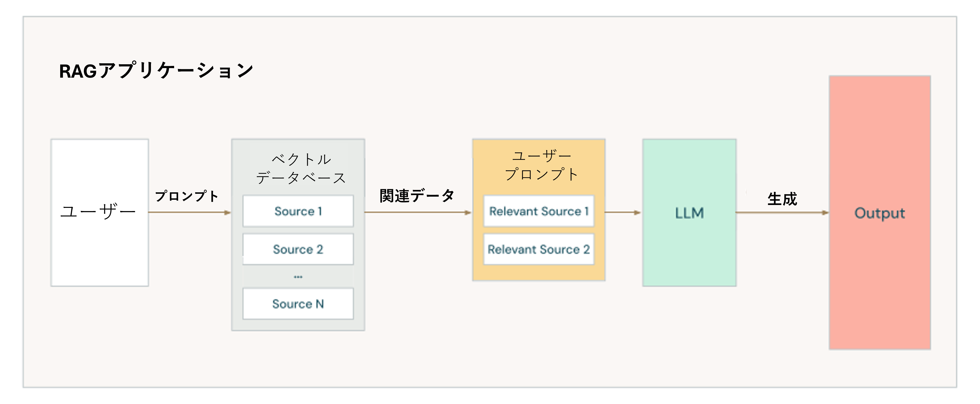Click the 関連データ label
The height and width of the screenshot is (404, 980).
(417, 196)
